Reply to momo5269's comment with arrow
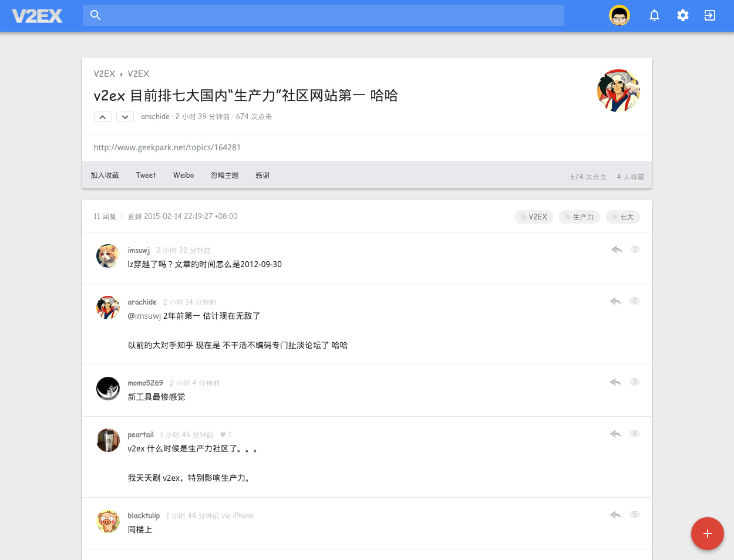The height and width of the screenshot is (560, 734). pos(615,383)
